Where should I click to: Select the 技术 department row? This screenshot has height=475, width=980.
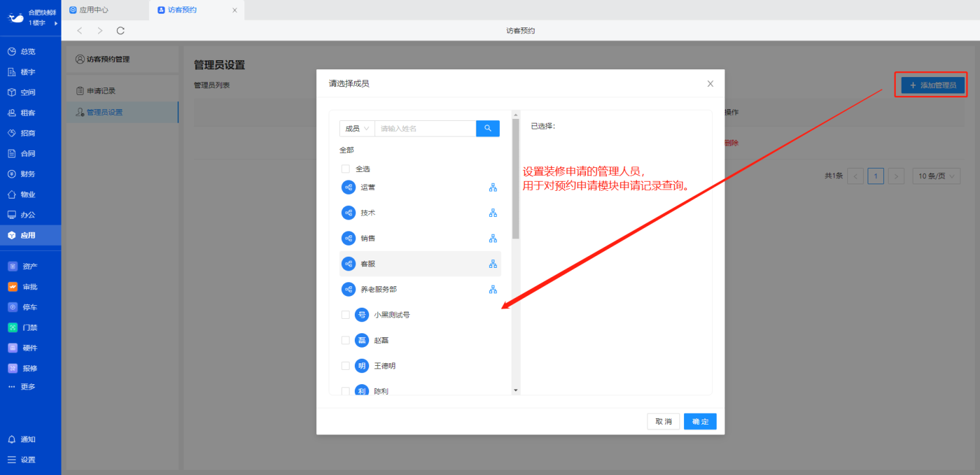pyautogui.click(x=420, y=213)
